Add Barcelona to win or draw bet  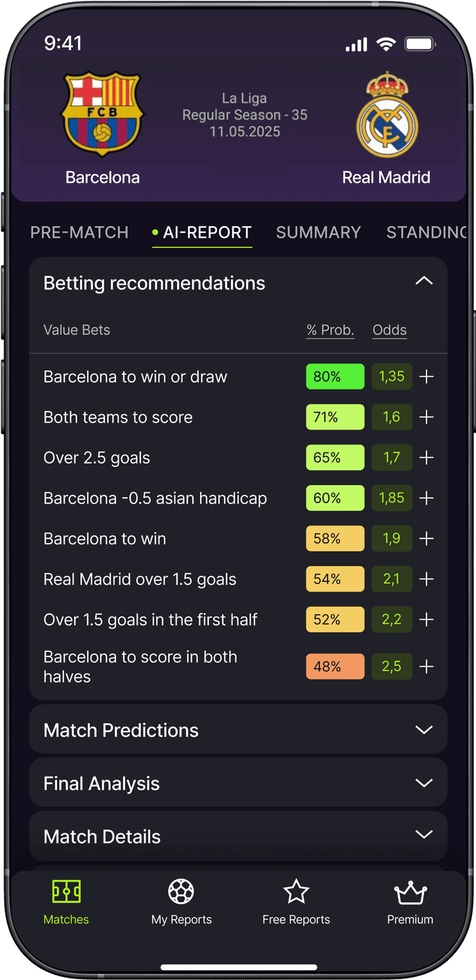pos(426,377)
